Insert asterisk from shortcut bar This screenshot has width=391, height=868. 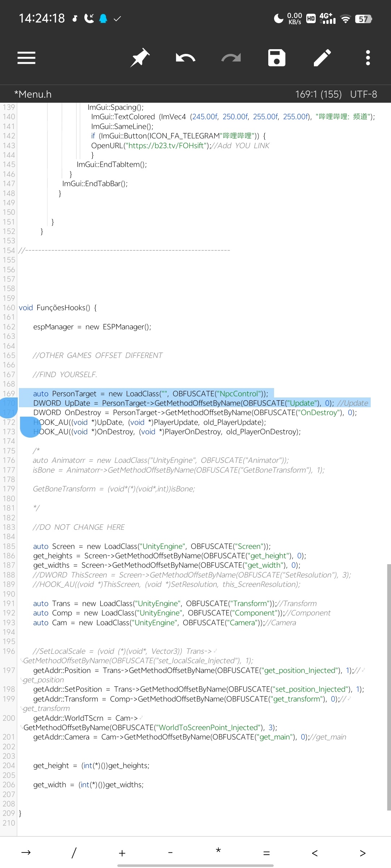[218, 852]
